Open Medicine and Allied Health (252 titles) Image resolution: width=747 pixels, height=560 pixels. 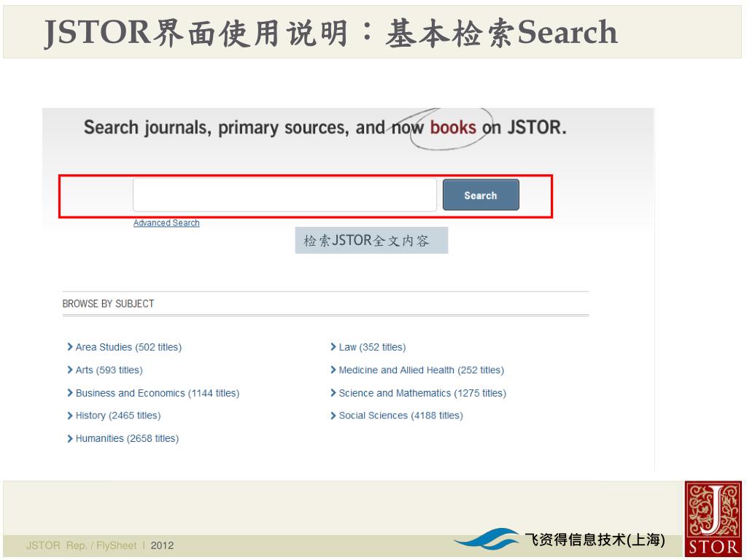point(421,370)
